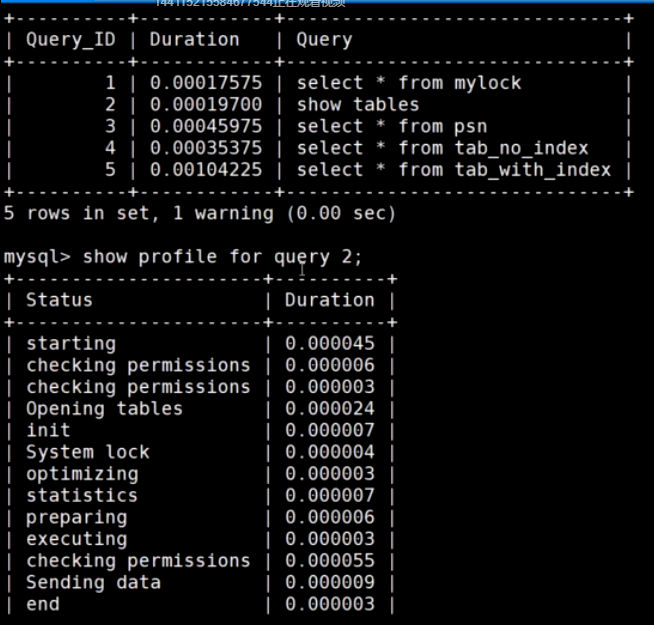Click the Query_ID column header

75,40
